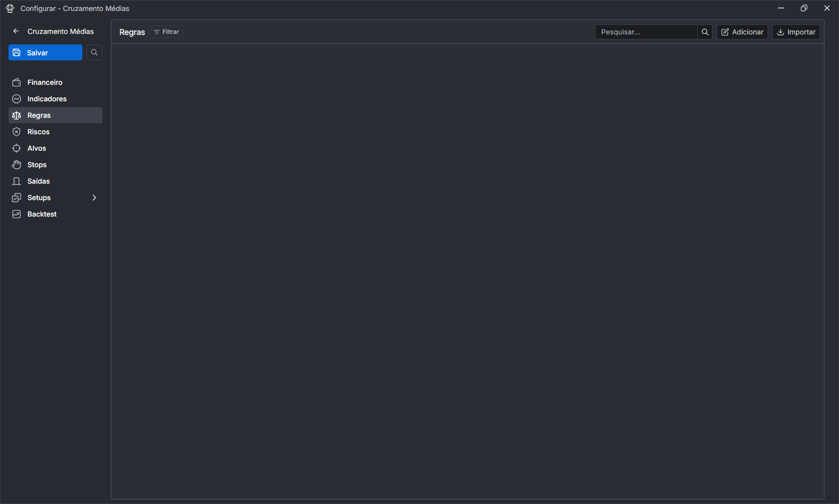Image resolution: width=839 pixels, height=504 pixels.
Task: Expand the Setups submenu chevron
Action: point(94,198)
